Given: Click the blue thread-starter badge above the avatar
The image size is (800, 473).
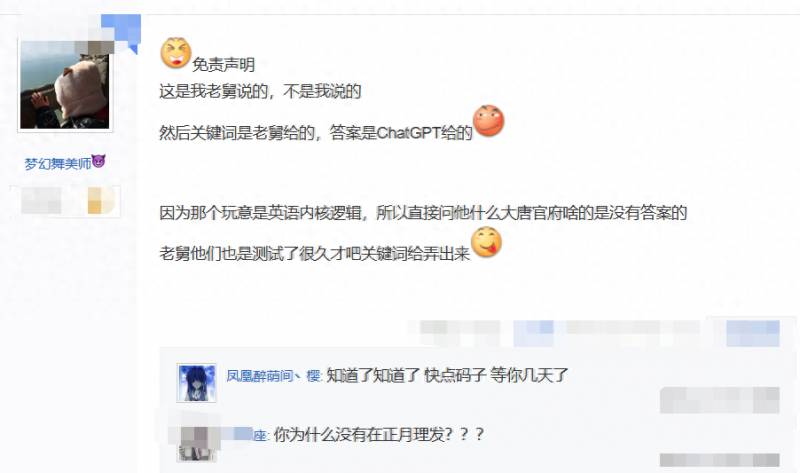Looking at the screenshot, I should (x=121, y=33).
